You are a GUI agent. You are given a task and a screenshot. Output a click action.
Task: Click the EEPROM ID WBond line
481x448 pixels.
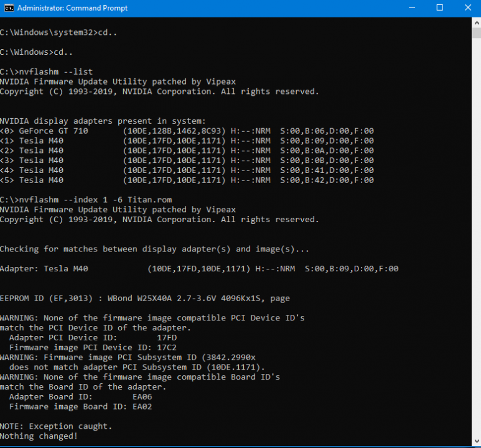(x=144, y=299)
